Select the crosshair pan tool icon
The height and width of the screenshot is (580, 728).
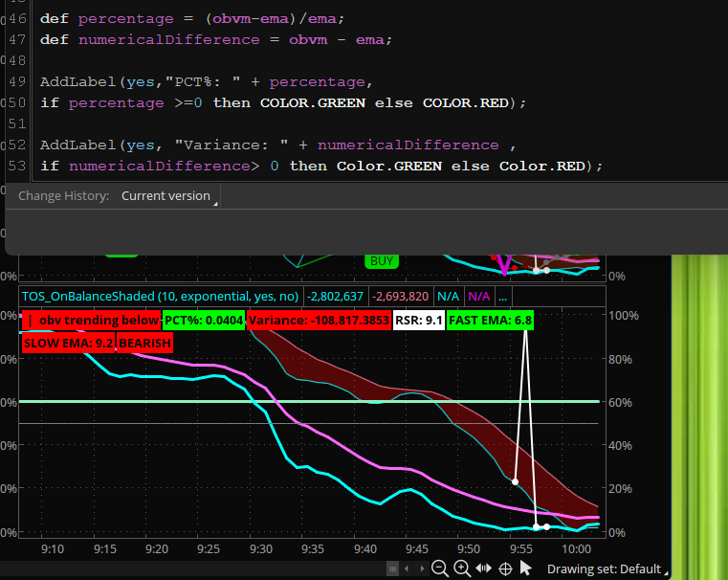[506, 569]
